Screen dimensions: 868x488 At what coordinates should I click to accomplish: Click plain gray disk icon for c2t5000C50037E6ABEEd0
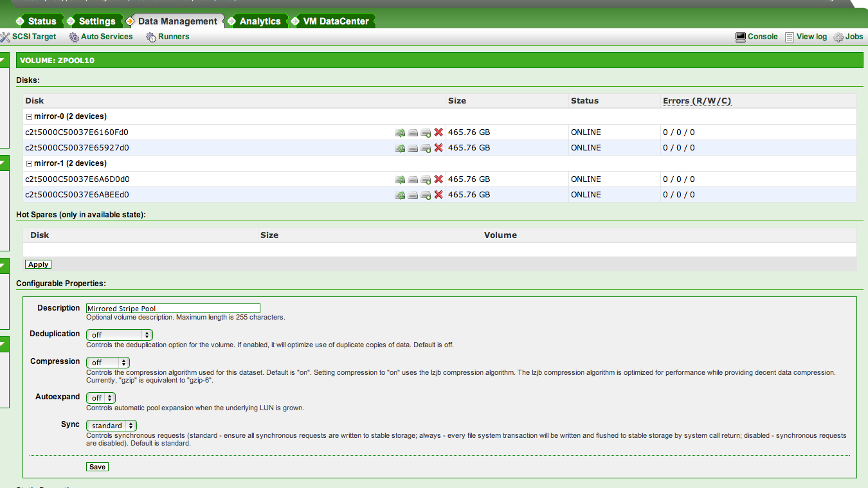(x=413, y=195)
